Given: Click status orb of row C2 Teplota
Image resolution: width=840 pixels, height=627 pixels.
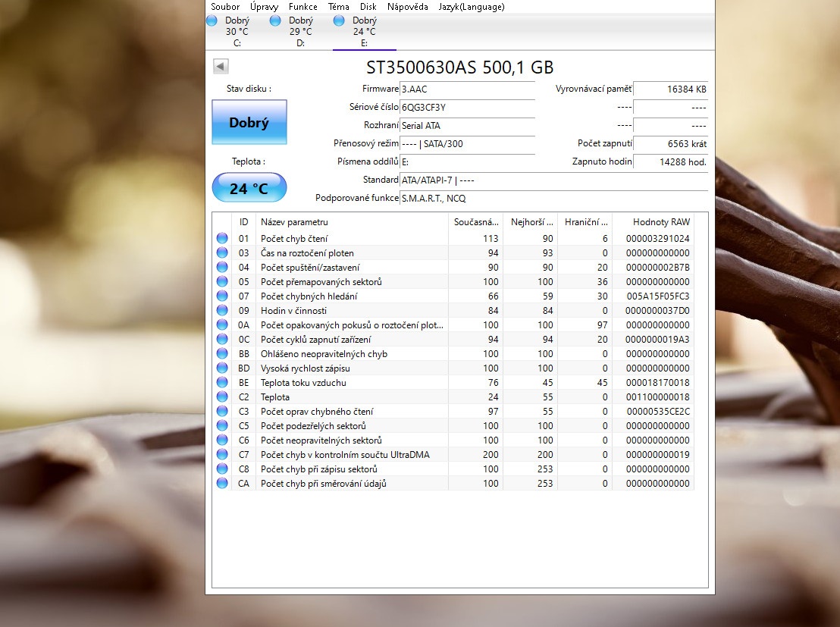Looking at the screenshot, I should pyautogui.click(x=222, y=397).
